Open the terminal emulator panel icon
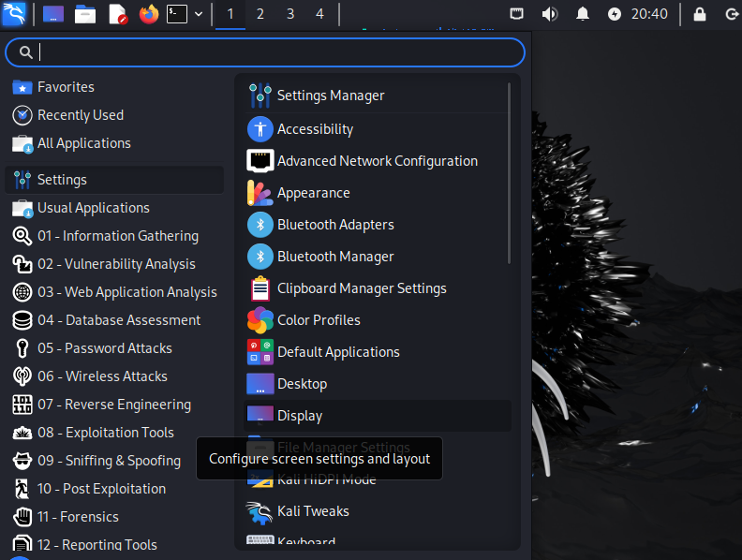Image resolution: width=742 pixels, height=560 pixels. (x=177, y=14)
